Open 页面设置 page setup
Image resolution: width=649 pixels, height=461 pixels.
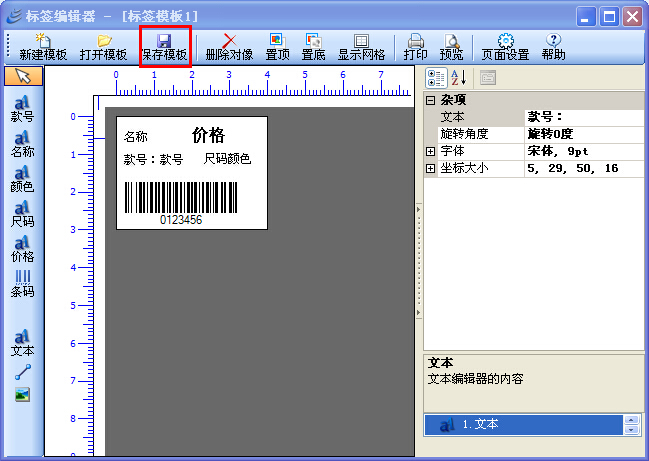point(505,47)
